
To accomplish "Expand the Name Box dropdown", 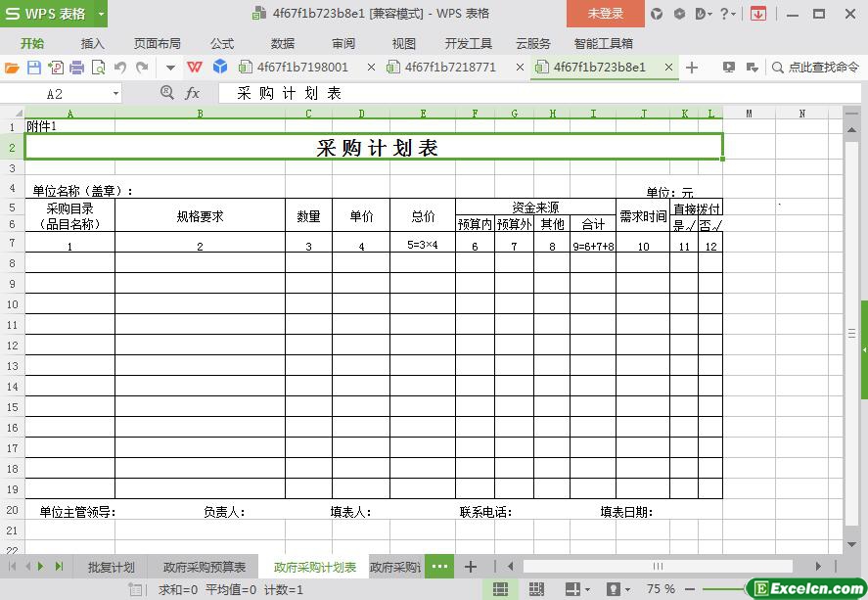I will (115, 94).
